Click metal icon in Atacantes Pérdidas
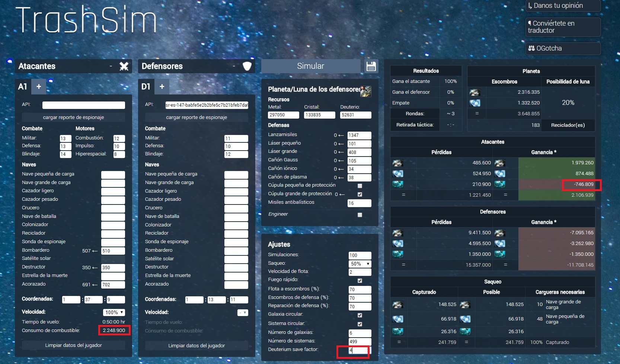620x364 pixels. click(x=398, y=163)
